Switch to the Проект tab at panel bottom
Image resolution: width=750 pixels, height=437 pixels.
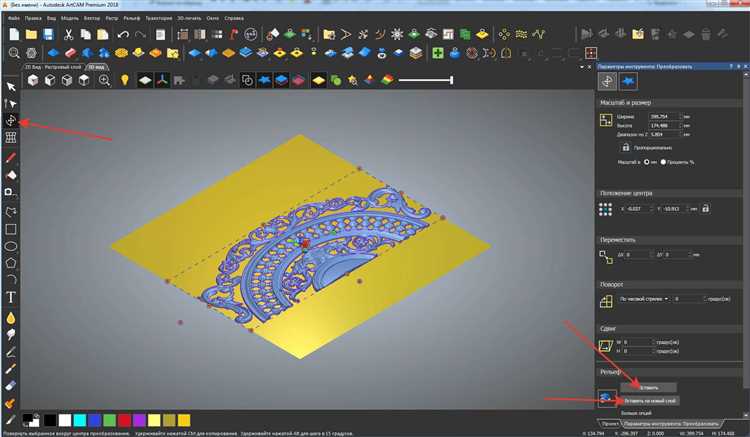pos(610,424)
